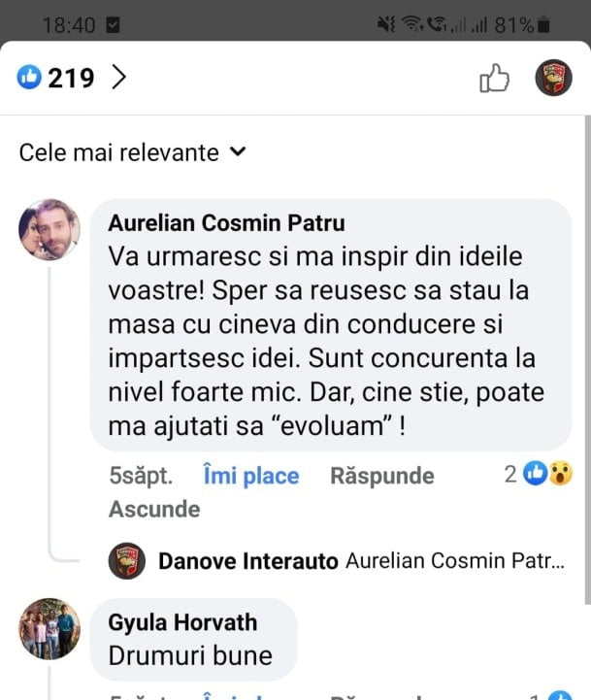Tap the small like reaction icon next to 2

coord(536,474)
